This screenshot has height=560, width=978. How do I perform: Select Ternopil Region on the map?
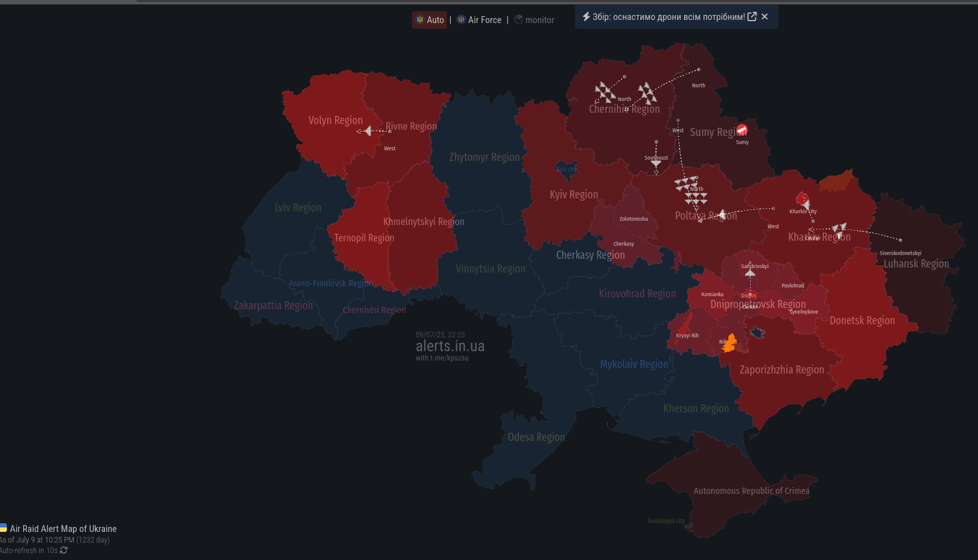364,238
